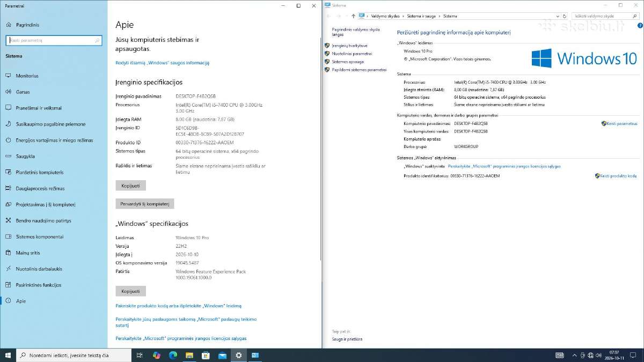The image size is (644, 362).
Task: Click Sistema ir sauga in the breadcrumb path
Action: pos(422,16)
